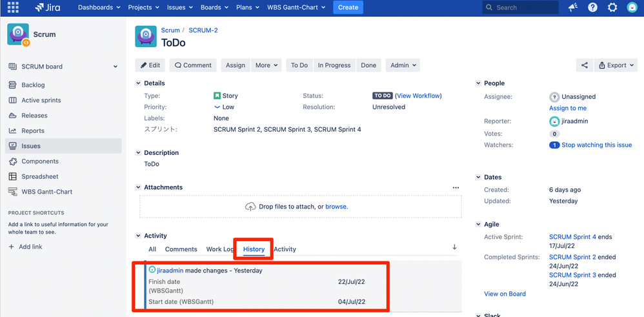Image resolution: width=644 pixels, height=317 pixels.
Task: Click Stop watching this issue
Action: click(597, 145)
